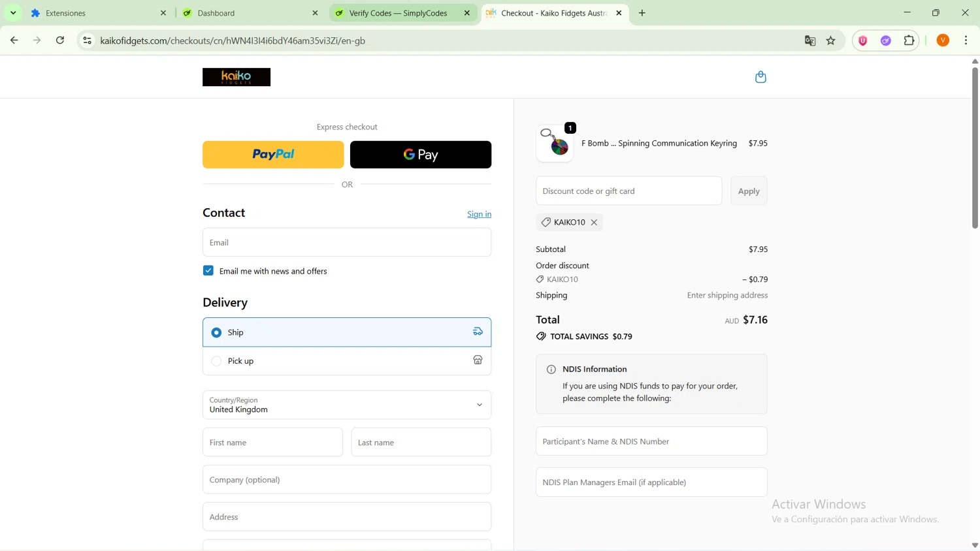
Task: Focus the Email input field
Action: pos(347,242)
